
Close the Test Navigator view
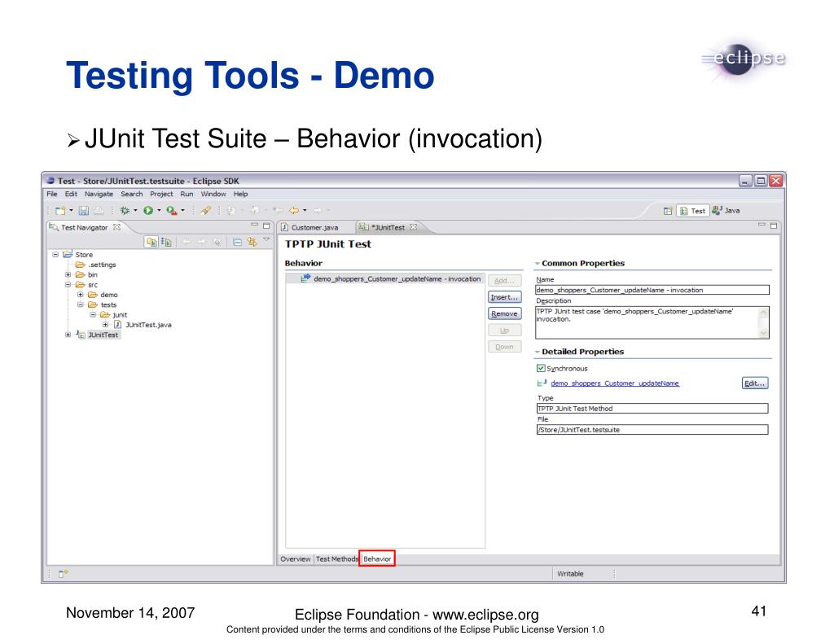(x=116, y=227)
